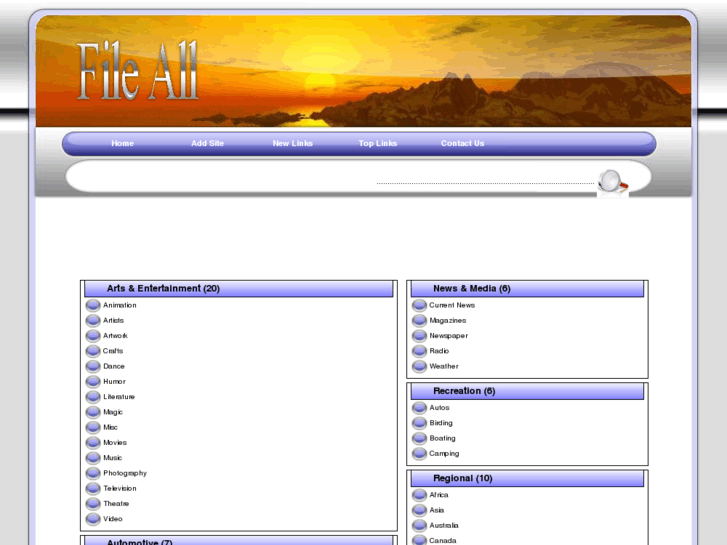
Task: Click the bullet icon beside Birding
Action: pos(420,423)
